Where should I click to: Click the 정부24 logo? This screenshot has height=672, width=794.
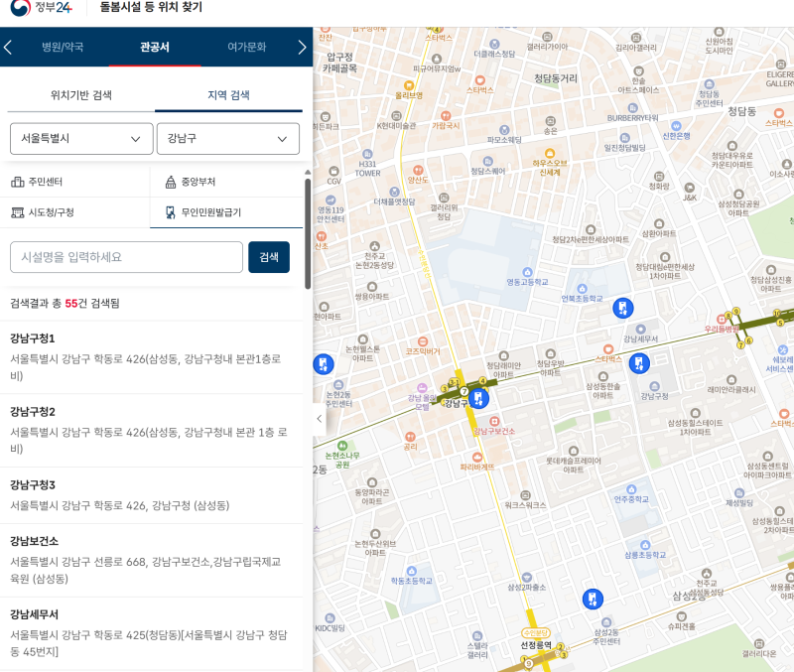point(41,7)
